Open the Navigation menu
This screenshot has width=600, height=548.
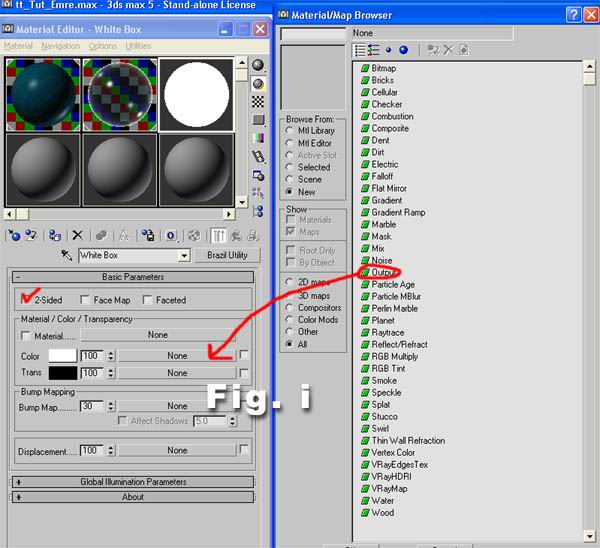pos(61,46)
